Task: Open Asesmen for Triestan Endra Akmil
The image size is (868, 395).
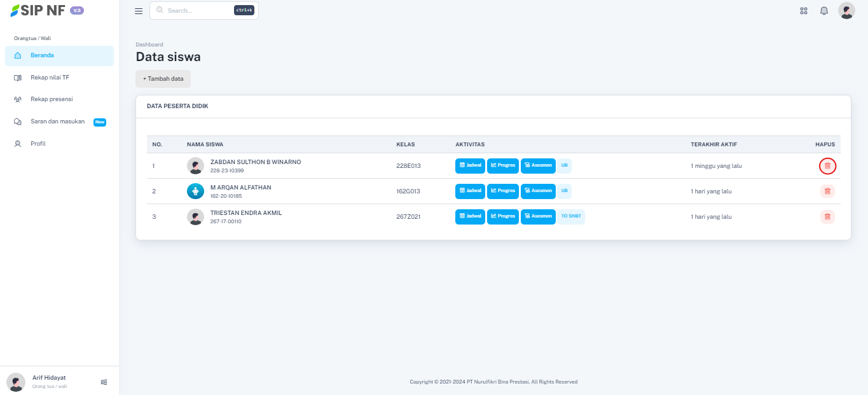Action: (538, 216)
